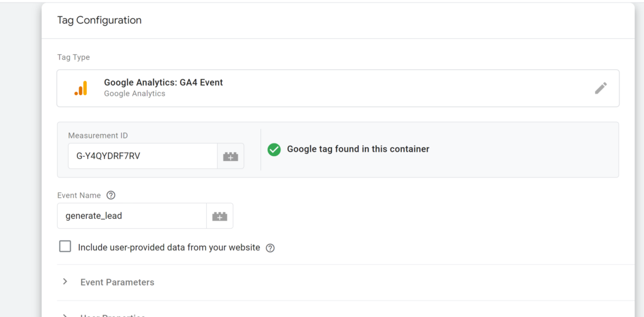Viewport: 644px width, 317px height.
Task: Enable Include user-provided data from your website
Action: pos(65,247)
